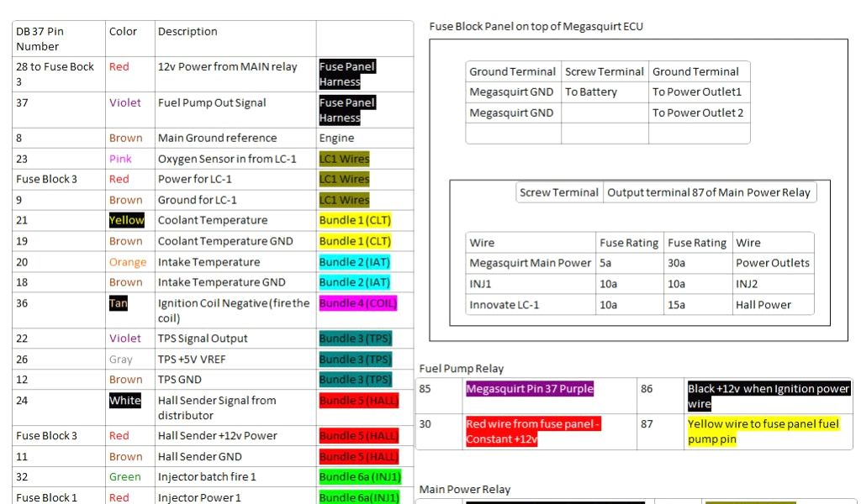Click the "To Power Outlet 2" cell
Image resolution: width=861 pixels, height=504 pixels.
pyautogui.click(x=697, y=113)
